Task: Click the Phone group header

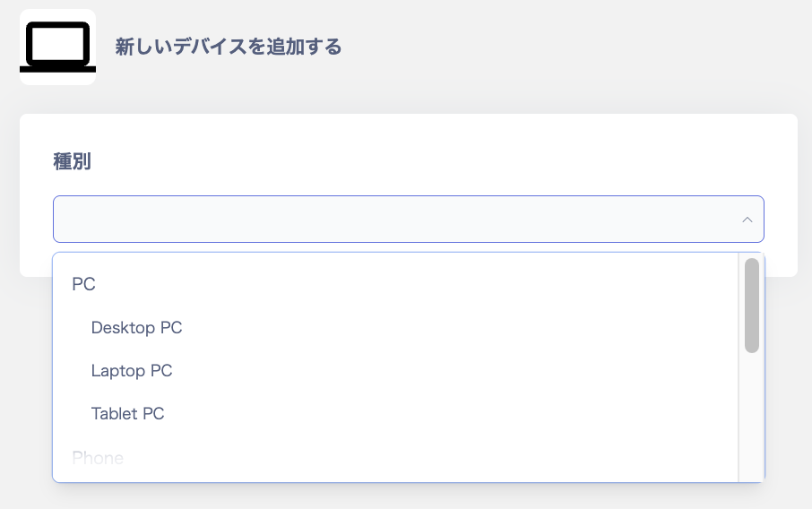Action: click(x=98, y=458)
